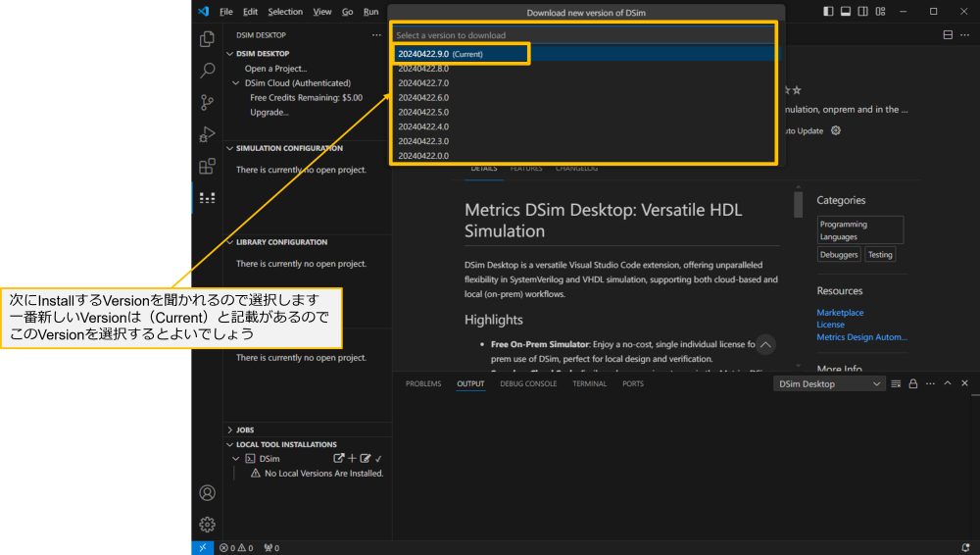Open the Manage gear in activity bar

point(207,525)
